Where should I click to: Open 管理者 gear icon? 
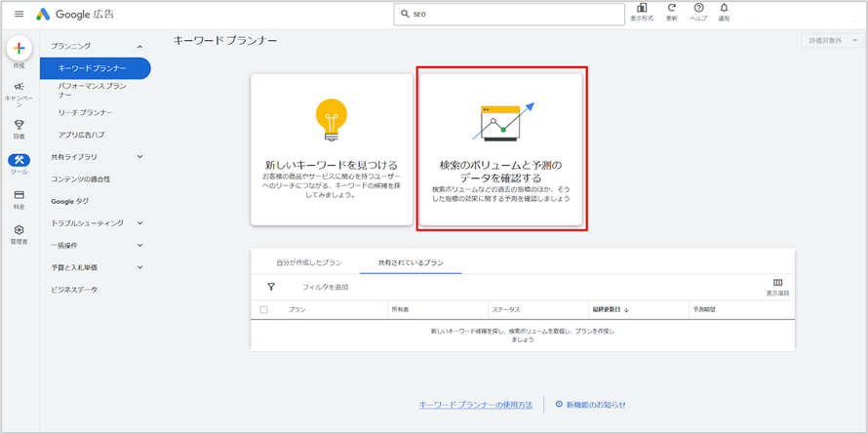(19, 230)
